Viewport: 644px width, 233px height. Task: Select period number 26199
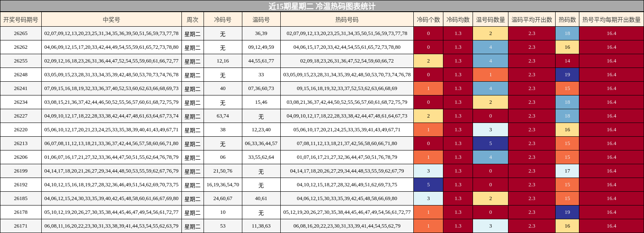[21, 171]
